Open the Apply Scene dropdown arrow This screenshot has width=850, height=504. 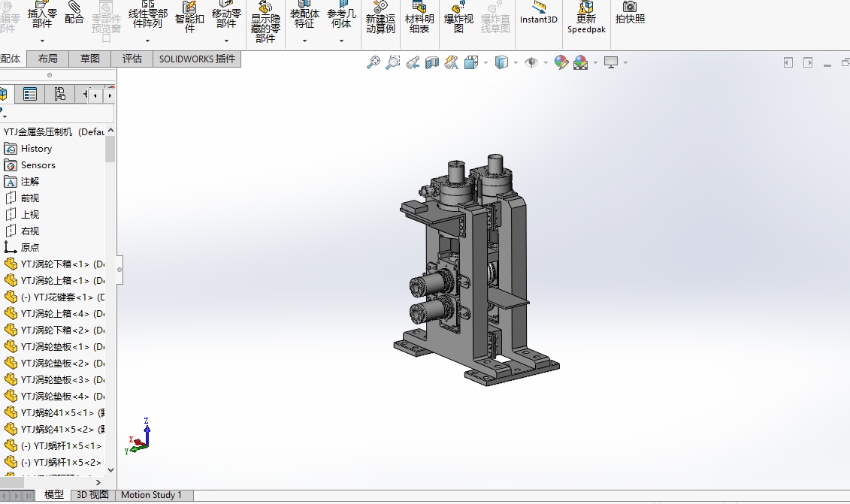coord(595,63)
